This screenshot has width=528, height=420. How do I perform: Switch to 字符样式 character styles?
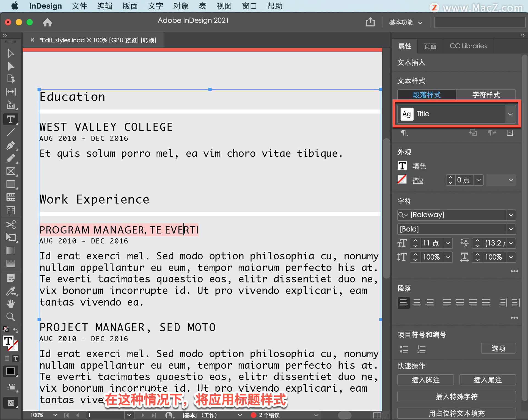click(x=486, y=95)
